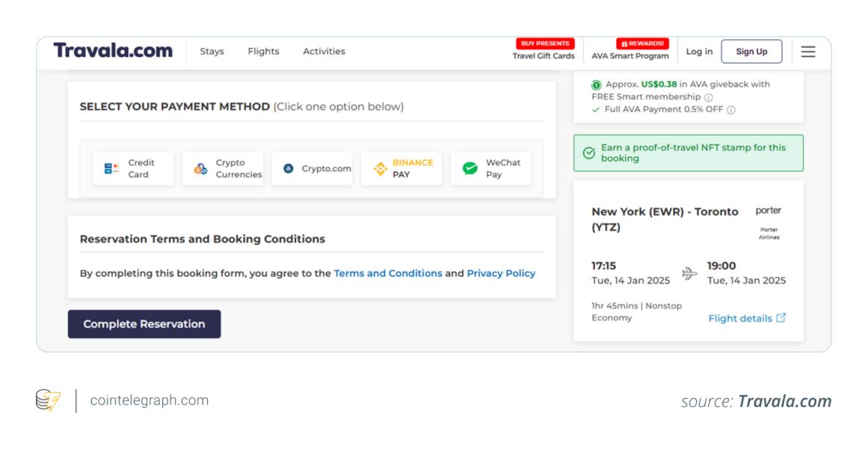Click the airplane icon between flight times
The image size is (868, 449).
[689, 272]
